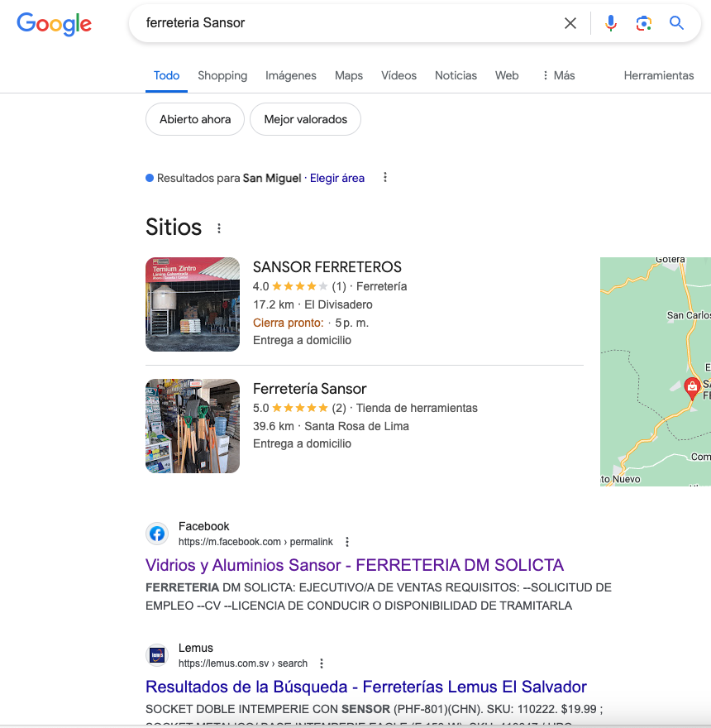
Task: Click the Cierra pronto hours text
Action: [311, 323]
